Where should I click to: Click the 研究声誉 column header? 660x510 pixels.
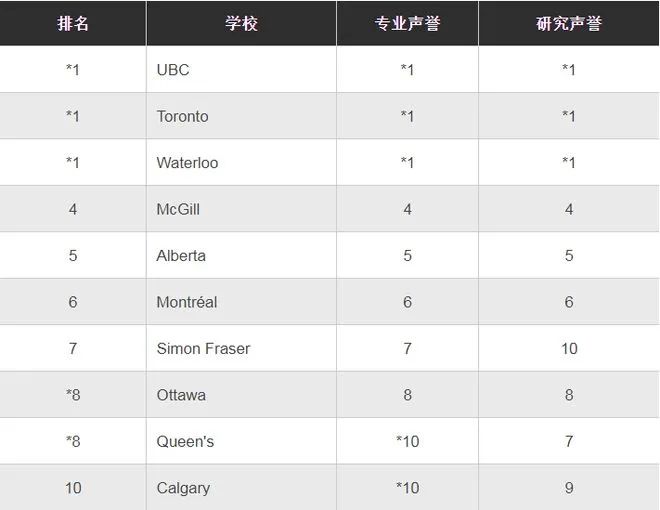click(569, 23)
